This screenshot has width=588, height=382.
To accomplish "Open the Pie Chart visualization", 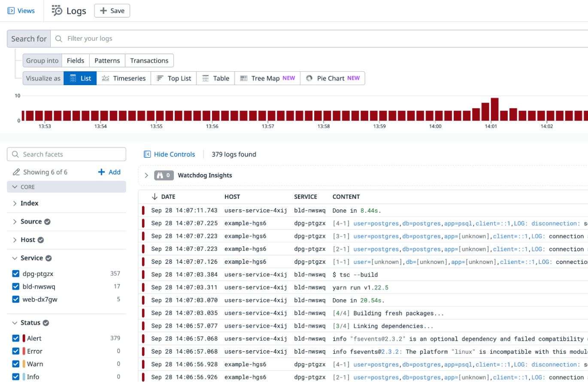I will [x=309, y=78].
